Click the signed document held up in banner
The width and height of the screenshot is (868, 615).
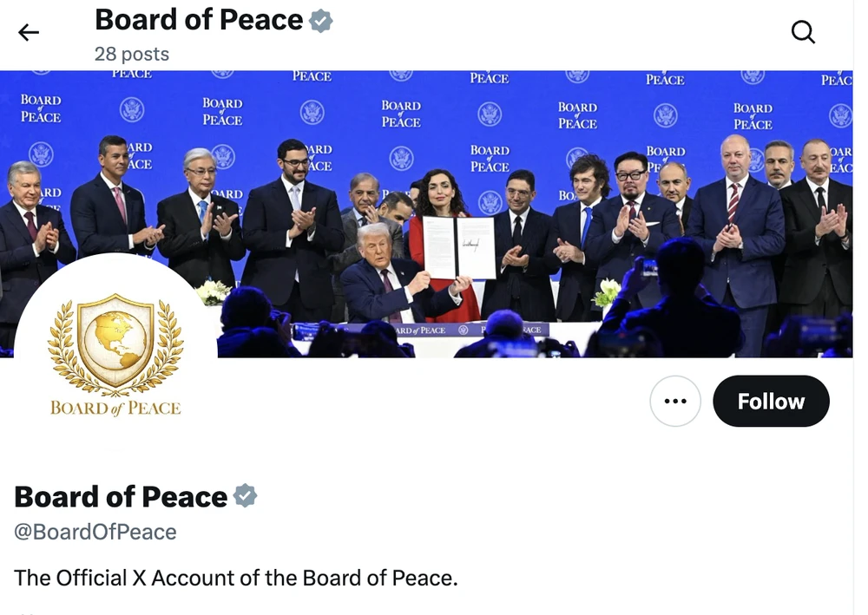click(x=459, y=247)
